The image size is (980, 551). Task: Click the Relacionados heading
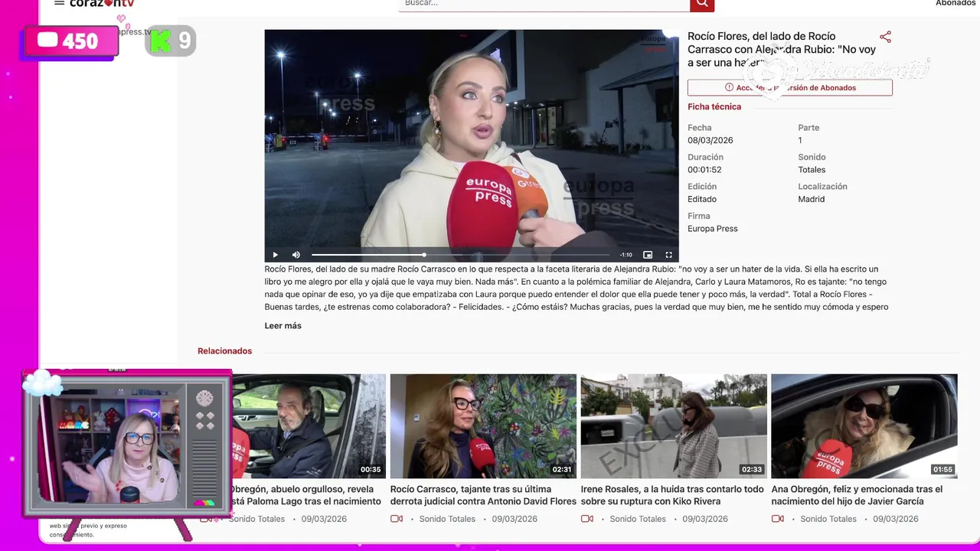(224, 351)
